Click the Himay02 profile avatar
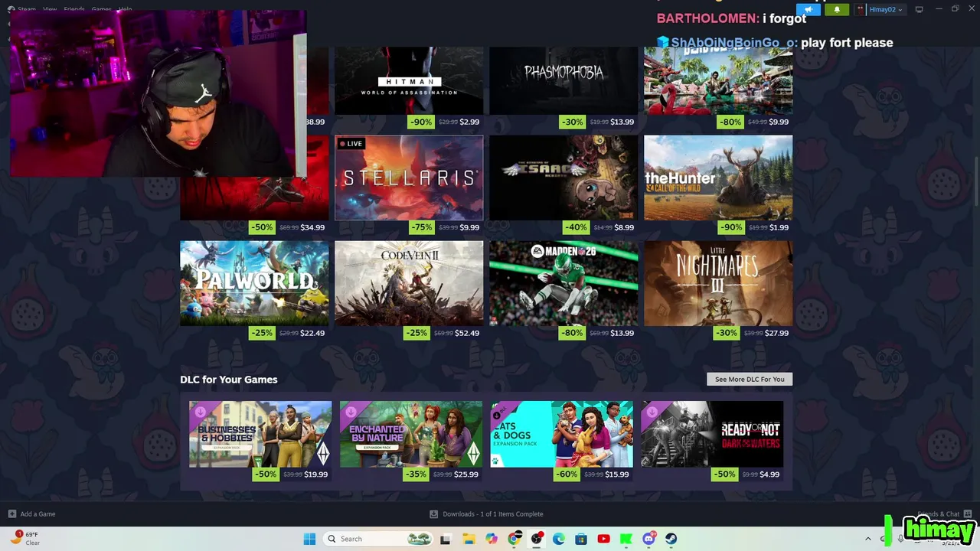Screen dimensions: 980x551 click(861, 9)
